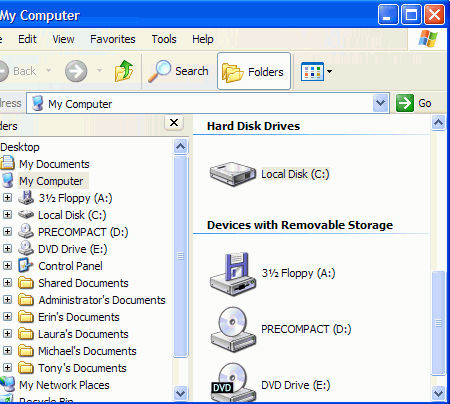This screenshot has height=404, width=450.
Task: Select Erin's Documents folder in tree
Action: (78, 317)
